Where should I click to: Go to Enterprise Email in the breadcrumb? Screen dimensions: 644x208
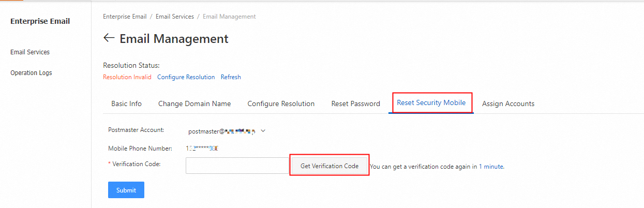point(125,17)
